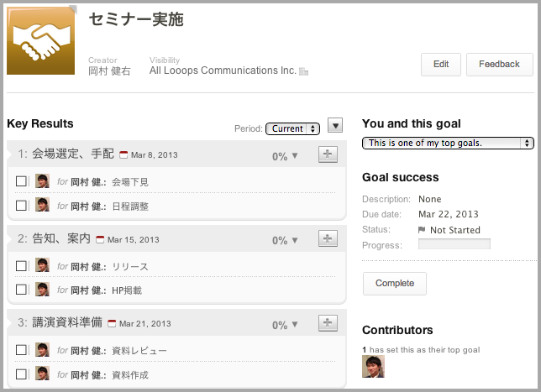Click plus icon for 告知、案内 key result
Screen dimensions: 541x392
click(328, 238)
